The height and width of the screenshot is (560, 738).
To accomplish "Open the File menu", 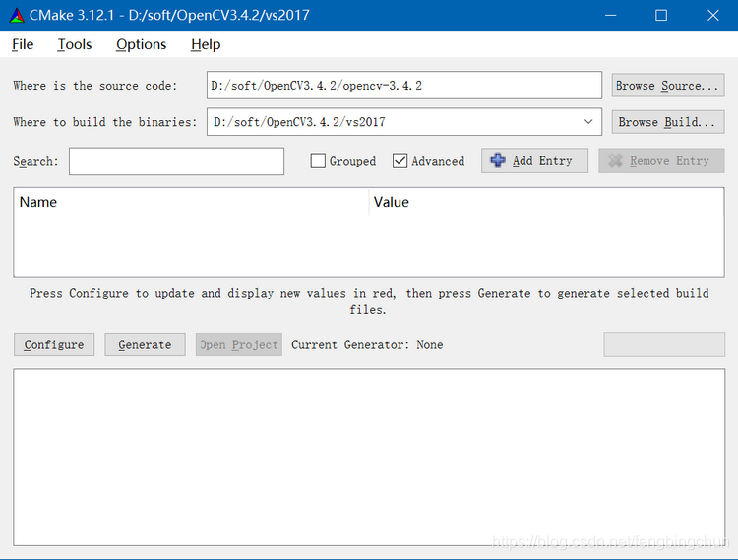I will pos(23,44).
